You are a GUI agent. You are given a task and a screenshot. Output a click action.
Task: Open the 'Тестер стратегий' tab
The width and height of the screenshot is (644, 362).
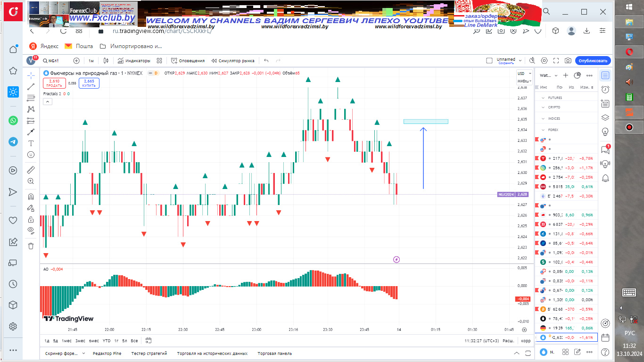[149, 354]
